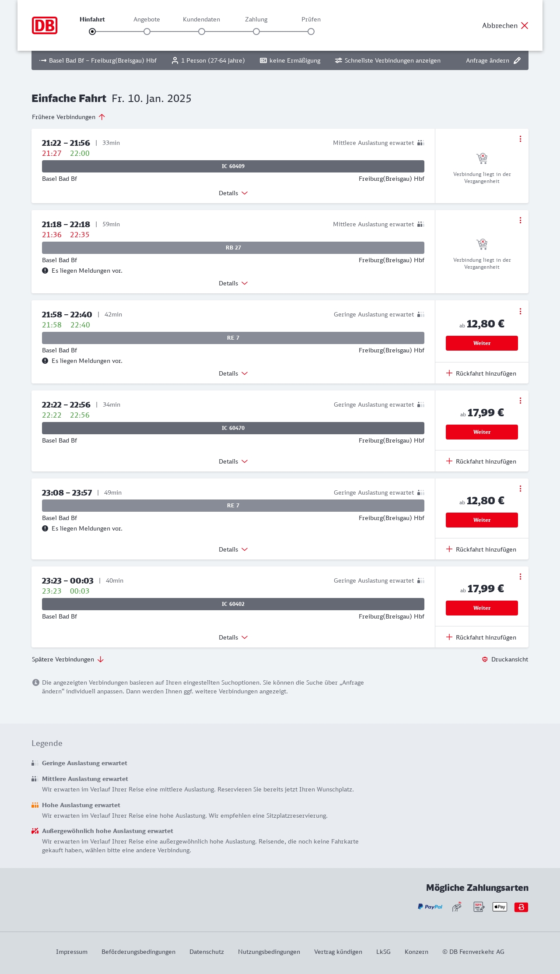Click Weiter for the 21:58 connection
Image resolution: width=560 pixels, height=974 pixels.
[x=482, y=343]
